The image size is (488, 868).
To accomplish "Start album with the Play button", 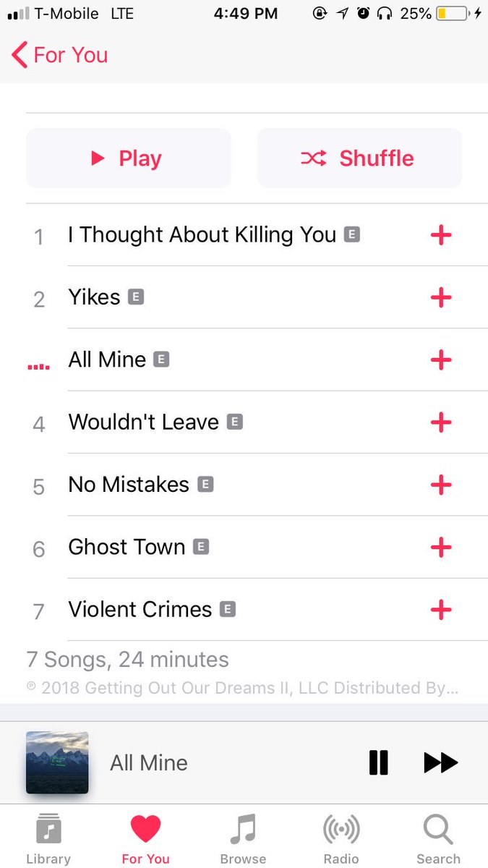I will [x=129, y=158].
